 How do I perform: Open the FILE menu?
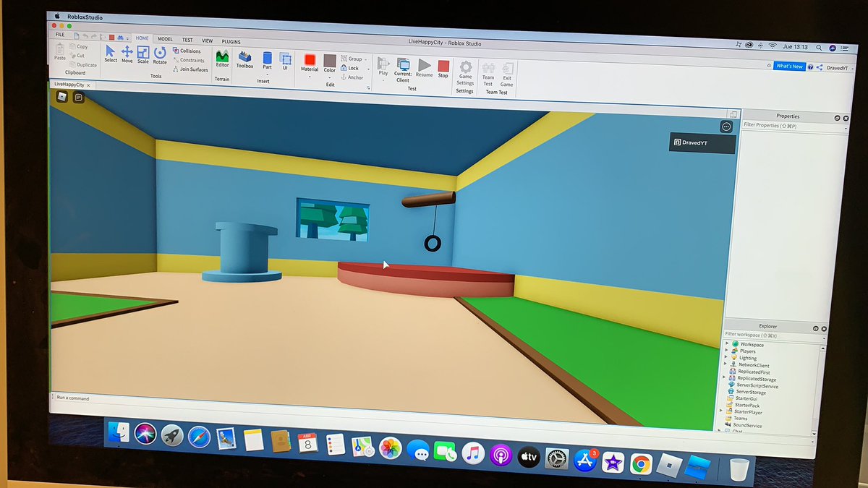(x=59, y=34)
